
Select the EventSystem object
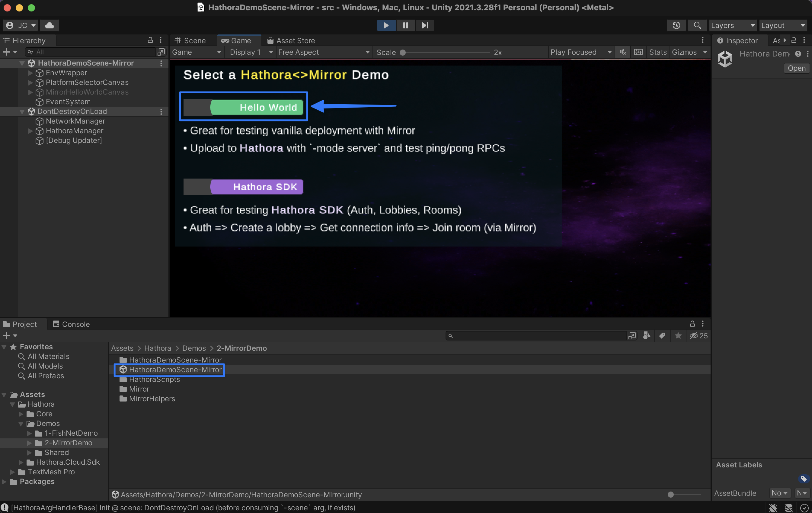coord(68,102)
